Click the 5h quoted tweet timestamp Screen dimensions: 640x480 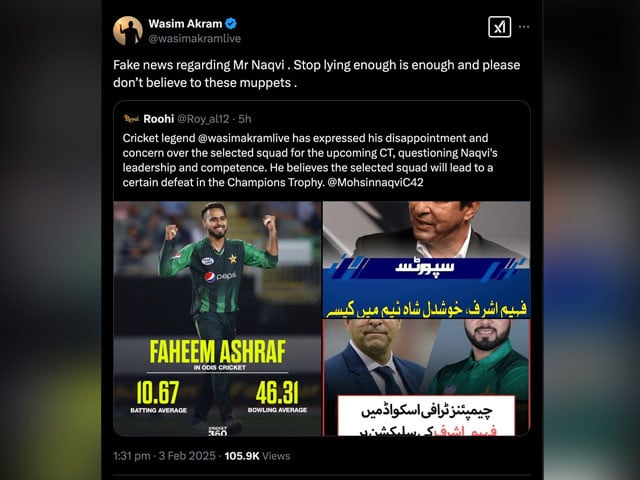[x=245, y=119]
